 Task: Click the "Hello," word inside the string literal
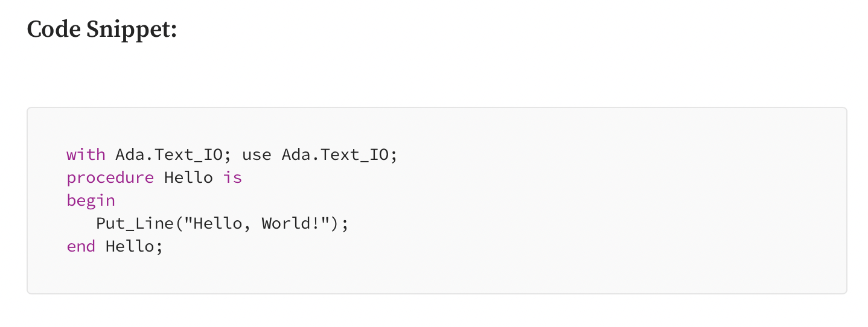click(x=223, y=224)
